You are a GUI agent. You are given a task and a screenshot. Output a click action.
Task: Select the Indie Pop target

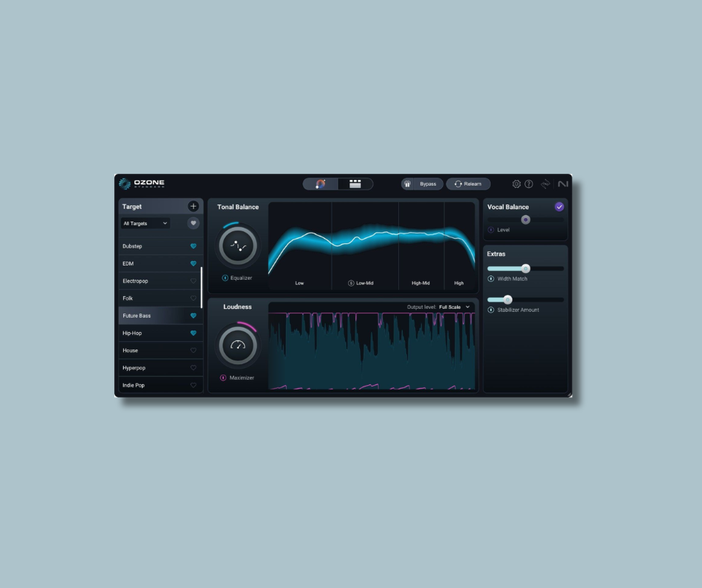[x=161, y=385]
